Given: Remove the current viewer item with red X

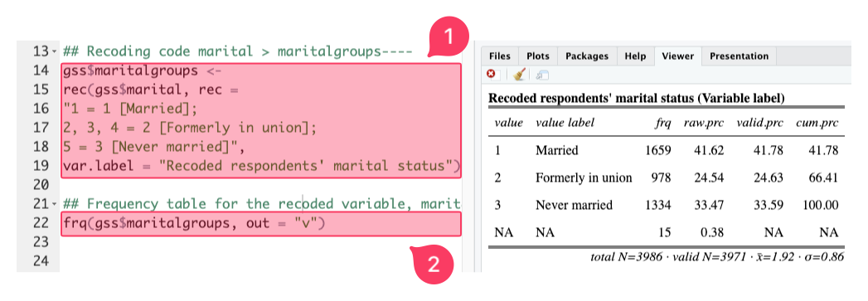Looking at the screenshot, I should 491,74.
